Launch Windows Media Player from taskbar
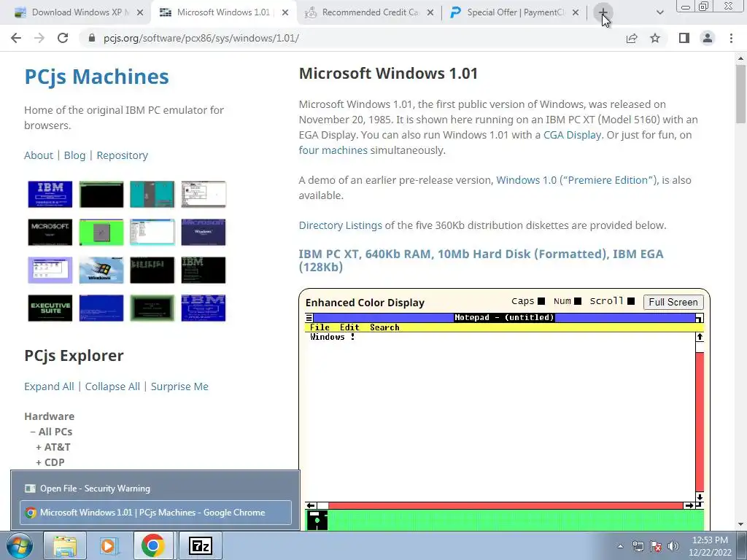This screenshot has height=560, width=747. pos(109,545)
